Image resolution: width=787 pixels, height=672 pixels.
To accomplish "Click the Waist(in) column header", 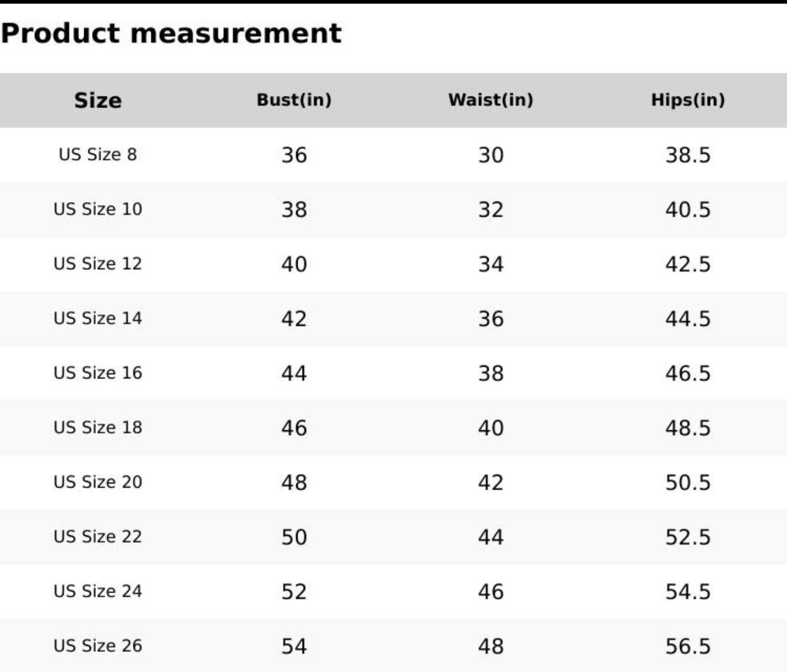I will tap(491, 100).
